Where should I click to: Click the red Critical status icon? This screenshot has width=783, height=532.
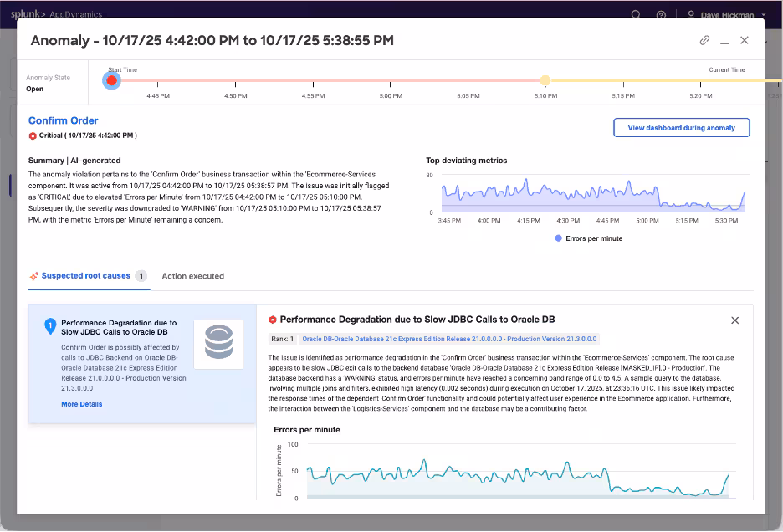(33, 136)
